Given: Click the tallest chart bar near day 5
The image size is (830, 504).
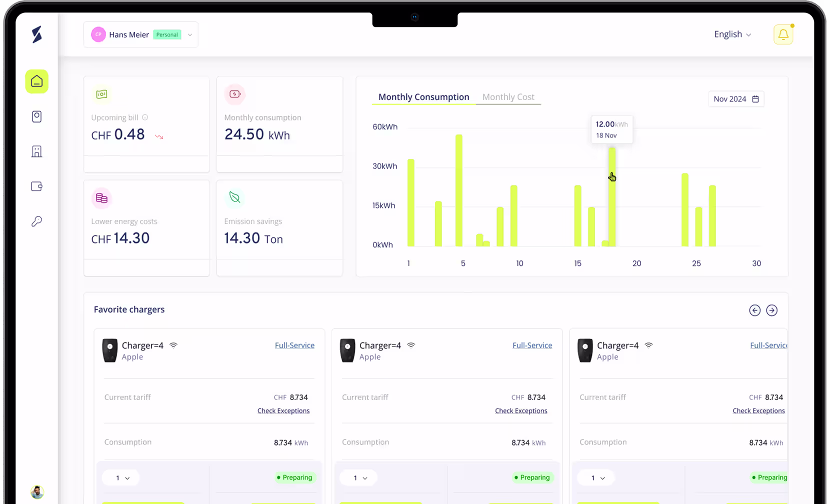Looking at the screenshot, I should tap(459, 190).
